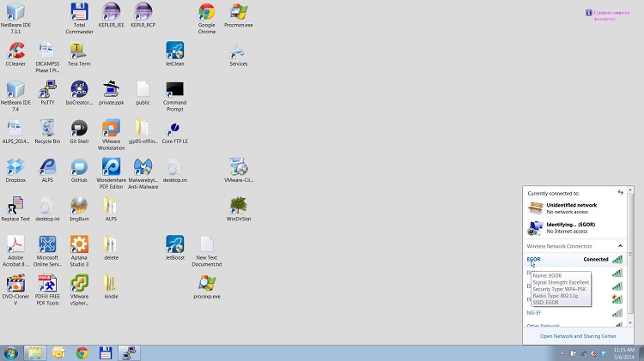Show hidden system tray icons
This screenshot has width=644, height=361.
click(x=562, y=353)
